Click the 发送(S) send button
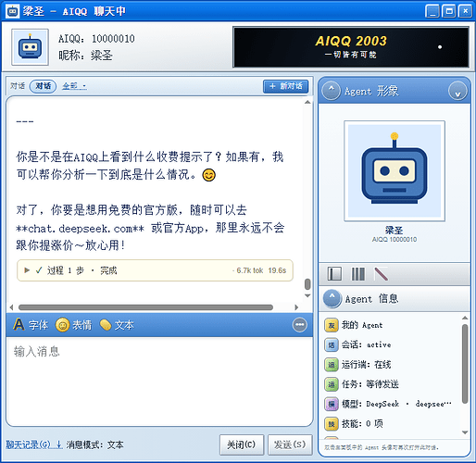This screenshot has height=463, width=476. [290, 444]
